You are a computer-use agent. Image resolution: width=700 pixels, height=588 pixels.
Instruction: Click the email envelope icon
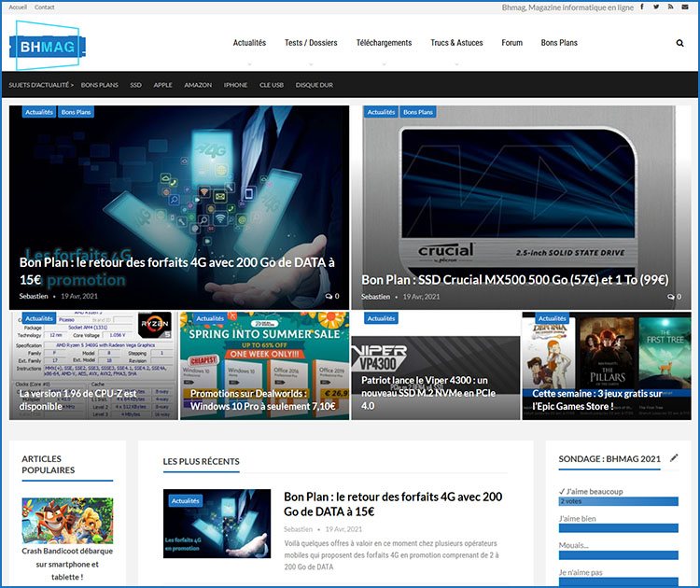(x=684, y=7)
